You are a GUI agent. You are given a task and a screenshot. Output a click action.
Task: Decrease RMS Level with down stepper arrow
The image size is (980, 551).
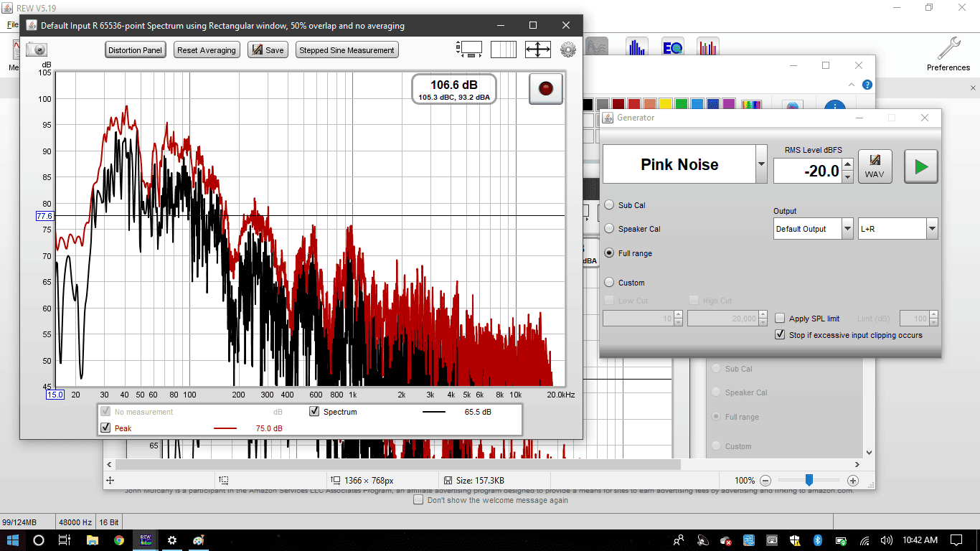(x=847, y=177)
